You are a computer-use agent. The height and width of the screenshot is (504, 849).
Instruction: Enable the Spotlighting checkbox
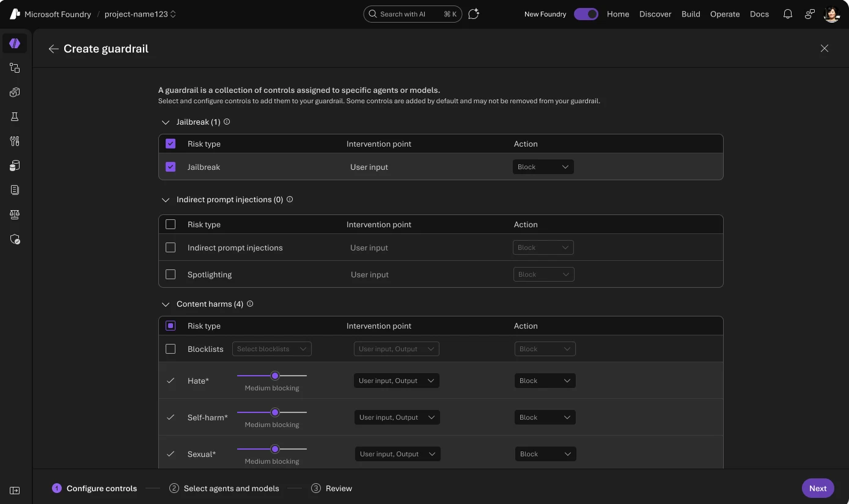pos(171,274)
